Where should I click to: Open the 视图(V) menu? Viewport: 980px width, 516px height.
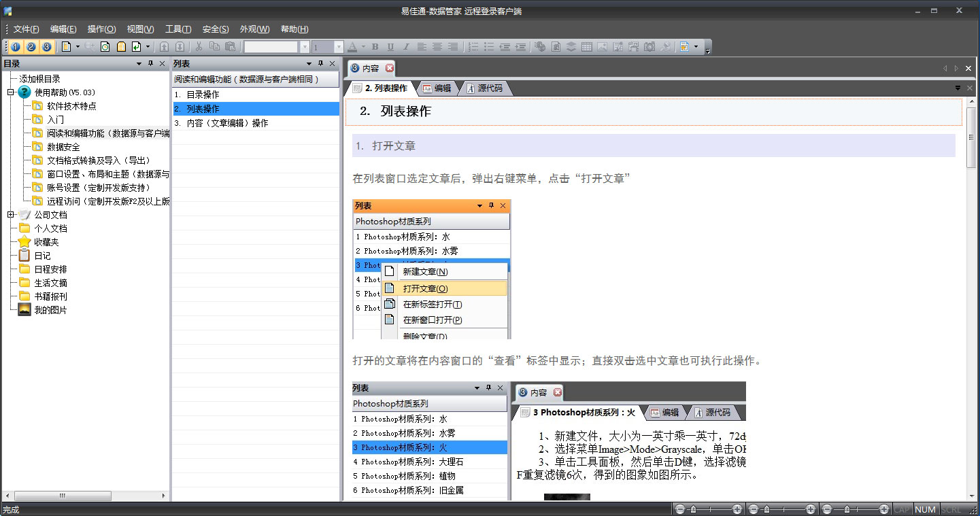tap(140, 29)
